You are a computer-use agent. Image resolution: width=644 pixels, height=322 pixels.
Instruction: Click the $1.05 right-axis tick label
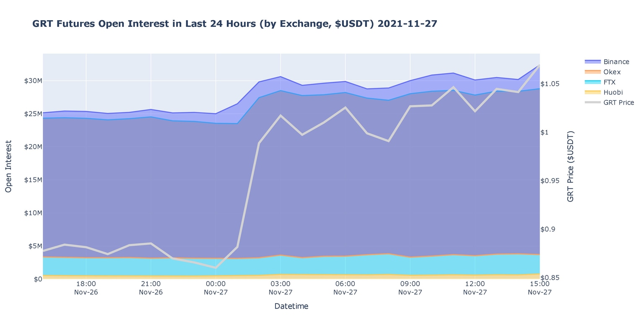click(550, 84)
